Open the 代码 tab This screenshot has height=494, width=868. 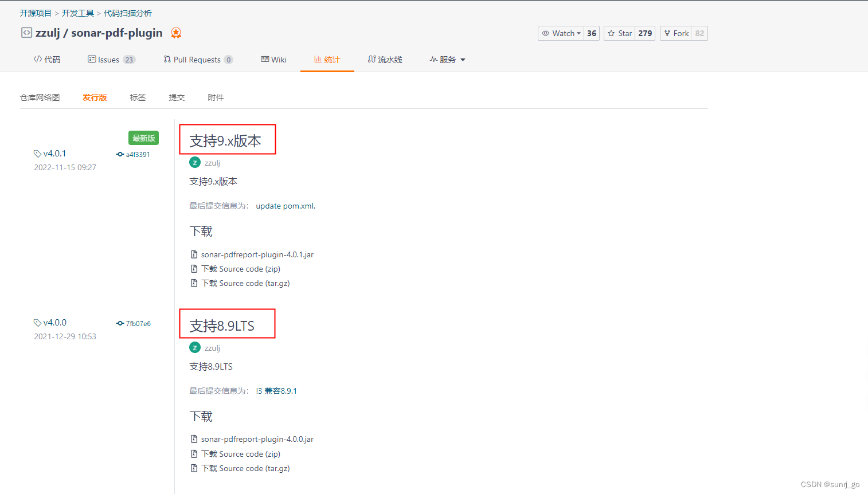[47, 60]
